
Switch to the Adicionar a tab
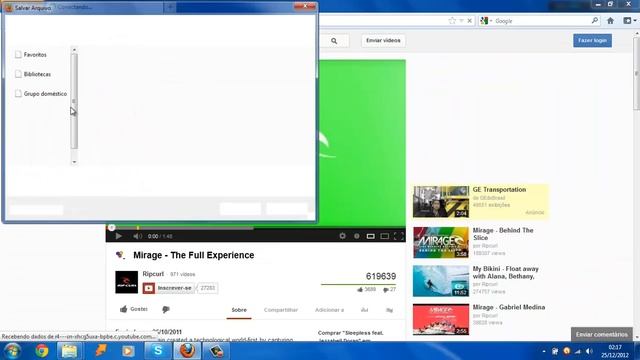pos(329,310)
